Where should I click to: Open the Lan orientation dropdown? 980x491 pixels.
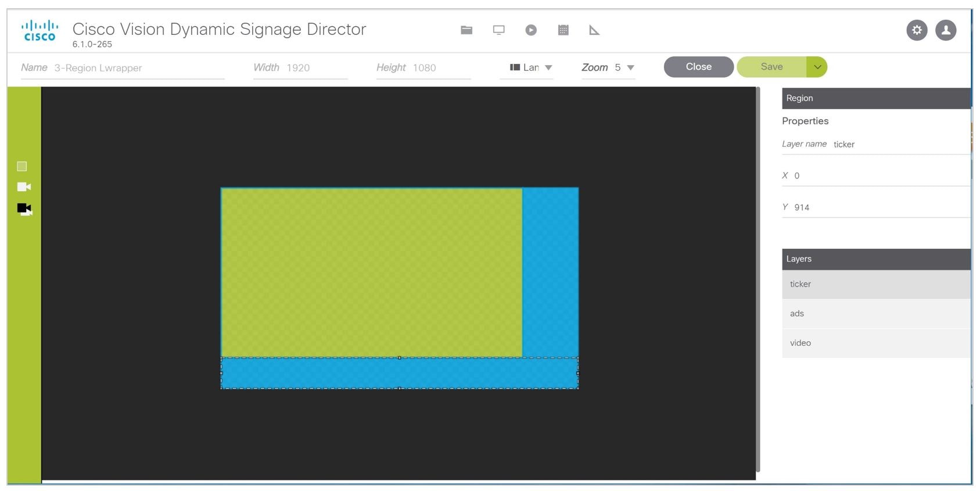531,67
